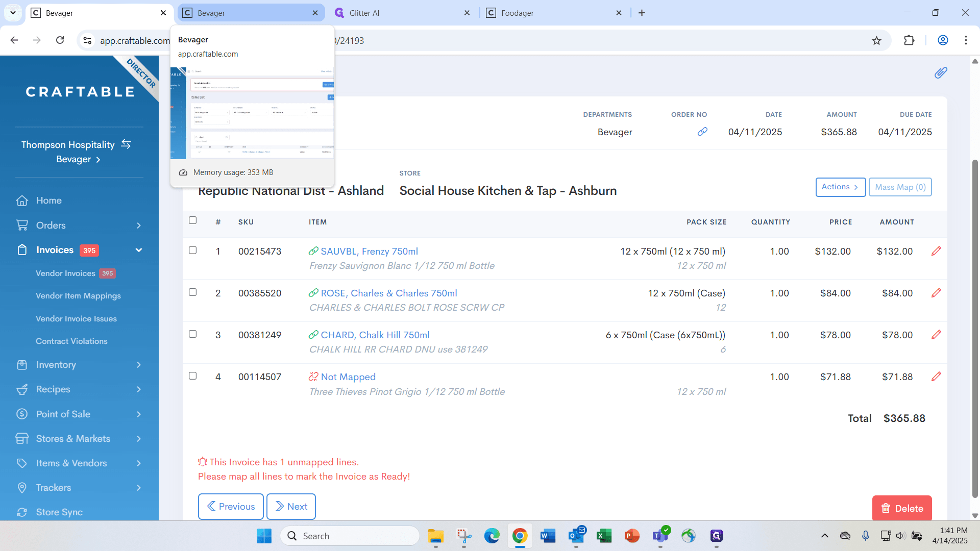Edit line 2 ROSE Charles & Charles pencil icon
The width and height of the screenshot is (980, 551).
coord(936,293)
